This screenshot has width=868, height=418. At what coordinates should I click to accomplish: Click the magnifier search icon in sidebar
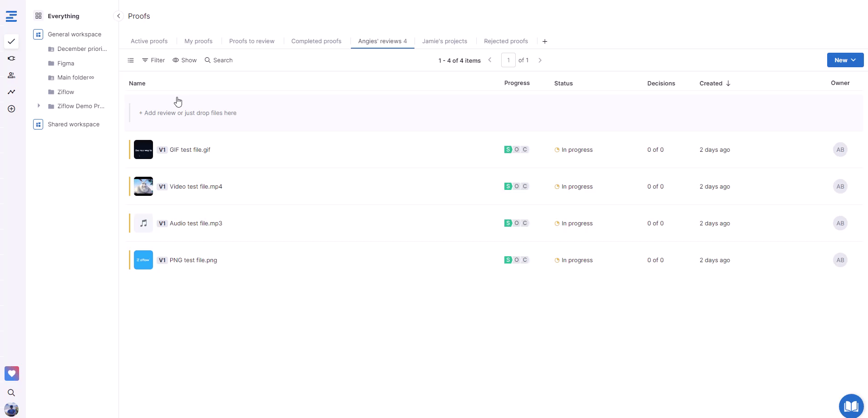point(11,393)
